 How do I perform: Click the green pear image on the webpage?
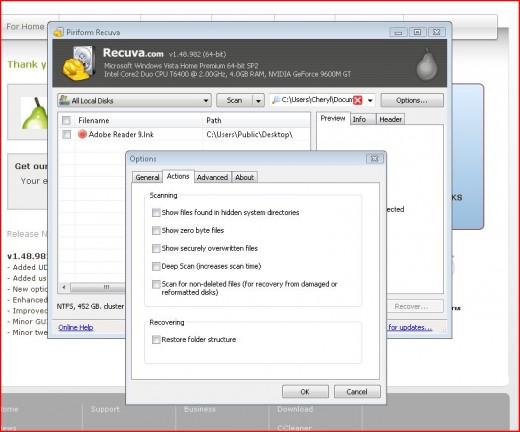35,113
